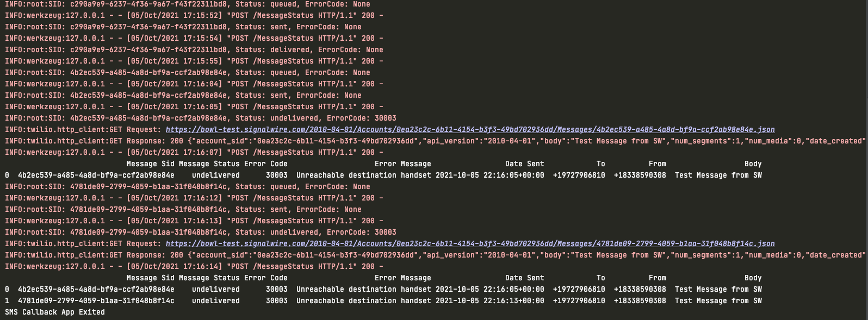Click the werkzeug line timestamped 17:15:54
The width and height of the screenshot is (868, 320).
click(194, 39)
